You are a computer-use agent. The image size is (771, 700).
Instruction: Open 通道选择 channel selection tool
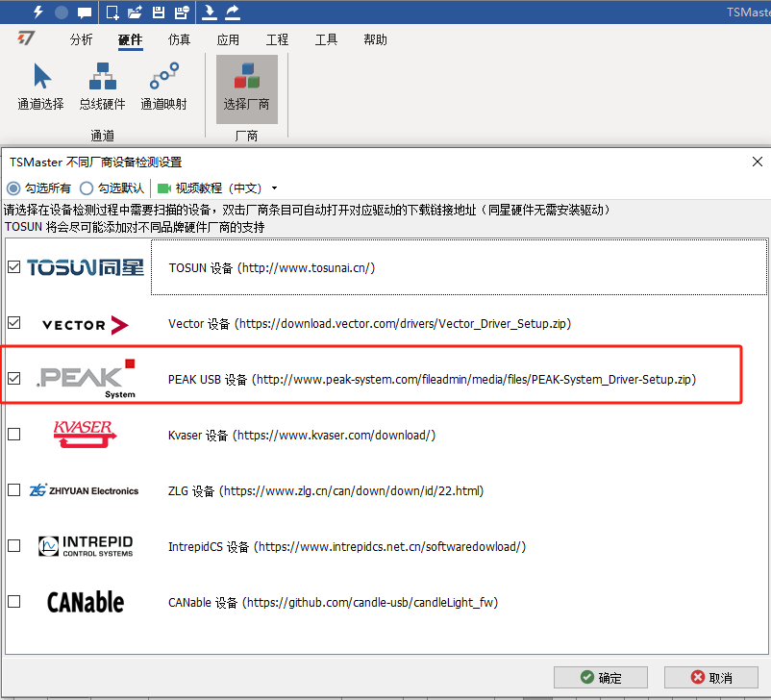click(40, 87)
